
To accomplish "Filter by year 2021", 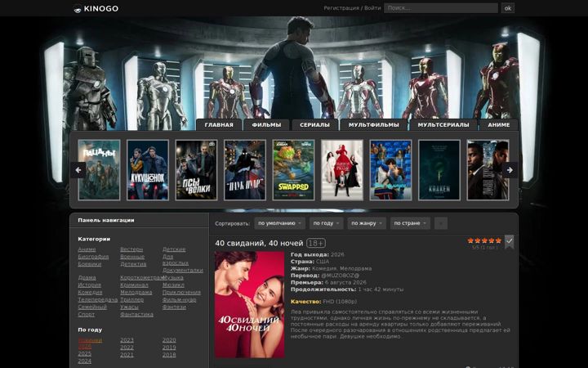I will click(x=127, y=354).
